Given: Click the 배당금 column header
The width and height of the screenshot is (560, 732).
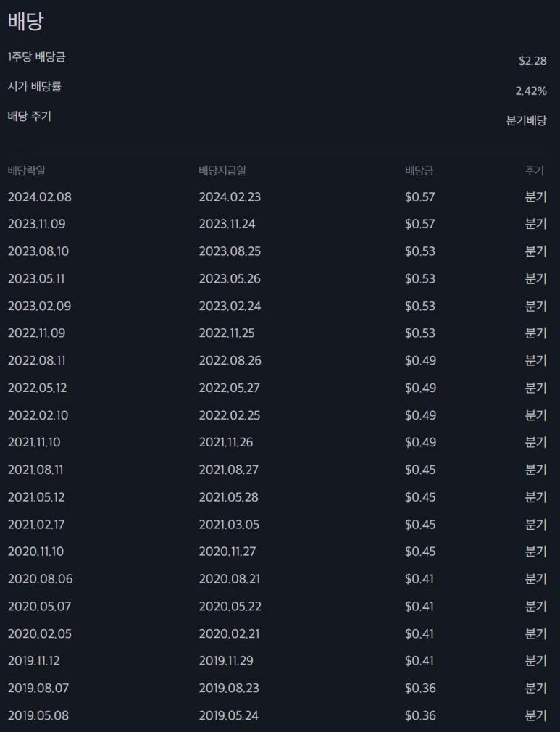Looking at the screenshot, I should 419,170.
